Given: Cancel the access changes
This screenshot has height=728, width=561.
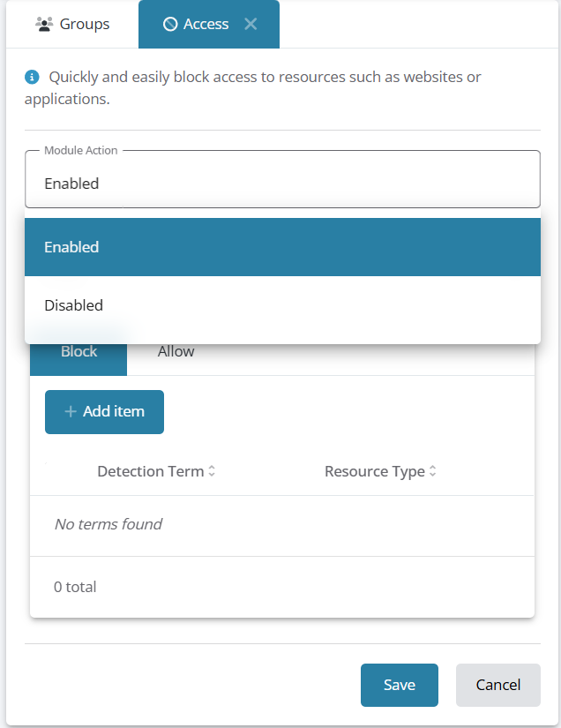Looking at the screenshot, I should tap(497, 685).
